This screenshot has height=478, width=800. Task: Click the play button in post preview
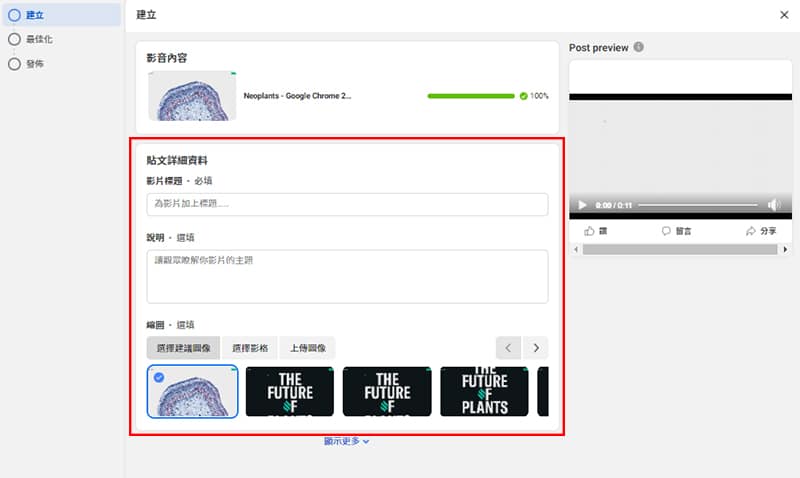pos(583,205)
